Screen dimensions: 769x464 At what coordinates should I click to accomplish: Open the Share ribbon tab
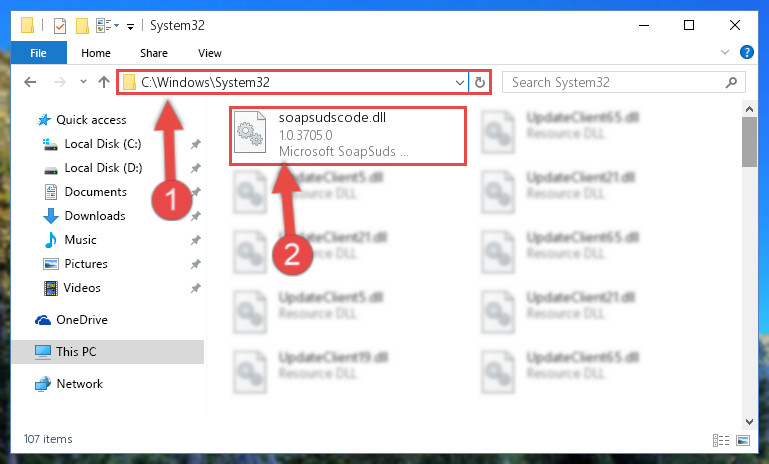click(154, 53)
